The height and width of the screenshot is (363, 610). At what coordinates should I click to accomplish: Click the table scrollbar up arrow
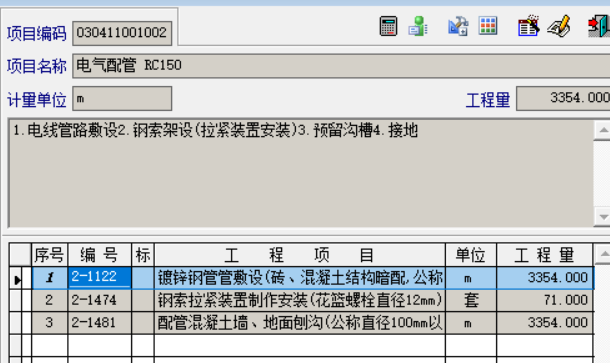(x=603, y=254)
